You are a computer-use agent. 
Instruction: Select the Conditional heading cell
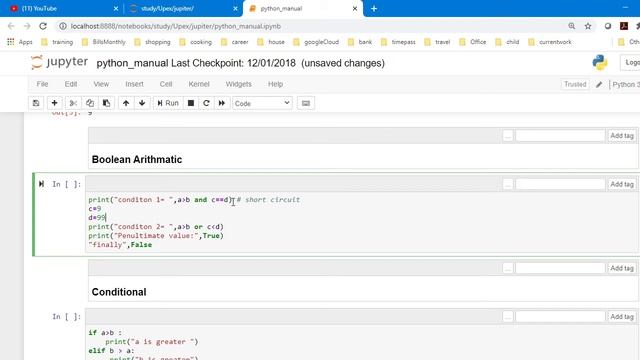coord(119,292)
